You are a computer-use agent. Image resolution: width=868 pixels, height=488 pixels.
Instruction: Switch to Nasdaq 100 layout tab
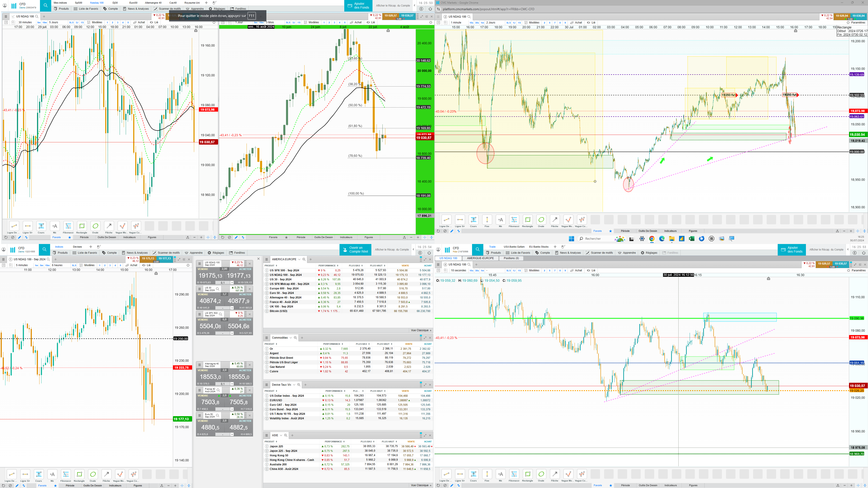[97, 3]
